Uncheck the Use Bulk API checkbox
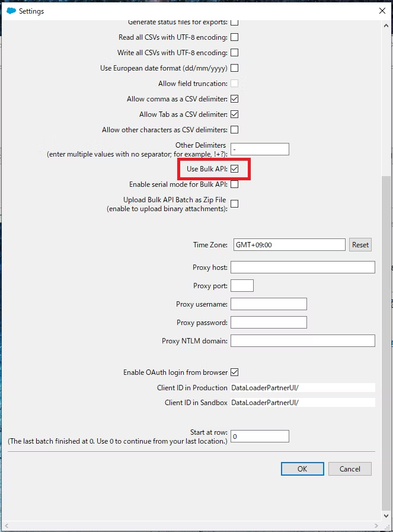This screenshot has height=532, width=393. click(x=234, y=168)
